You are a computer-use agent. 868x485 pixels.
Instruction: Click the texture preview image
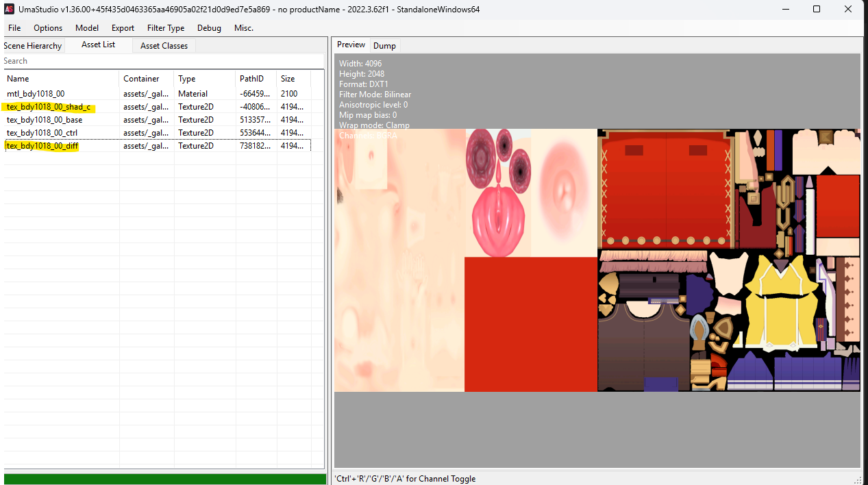(x=597, y=260)
